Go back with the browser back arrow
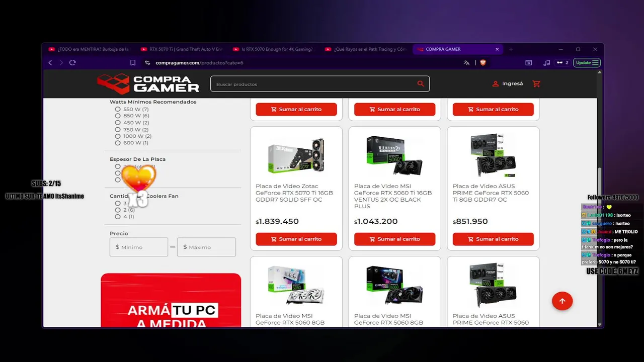 (x=50, y=63)
